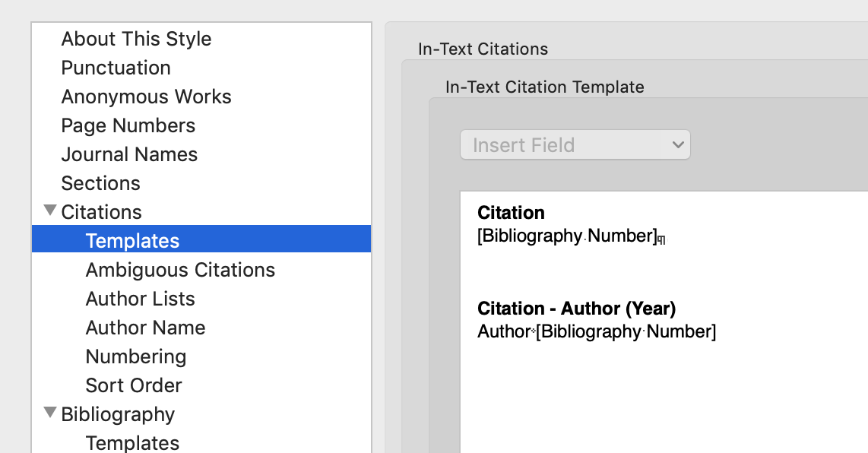The width and height of the screenshot is (868, 453).
Task: Select the Bibliography category
Action: [x=118, y=414]
